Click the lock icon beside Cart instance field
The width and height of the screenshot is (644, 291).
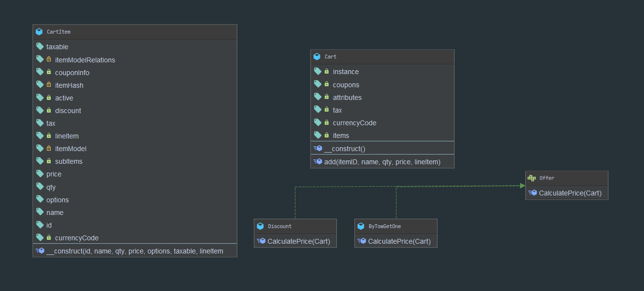327,71
